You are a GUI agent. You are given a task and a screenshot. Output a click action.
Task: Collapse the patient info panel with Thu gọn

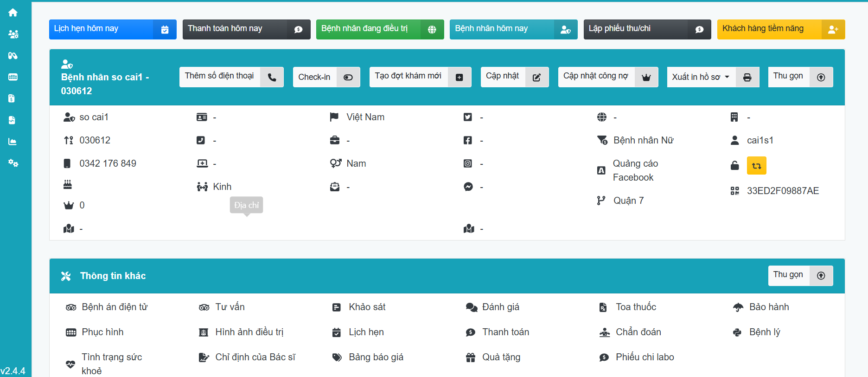800,77
